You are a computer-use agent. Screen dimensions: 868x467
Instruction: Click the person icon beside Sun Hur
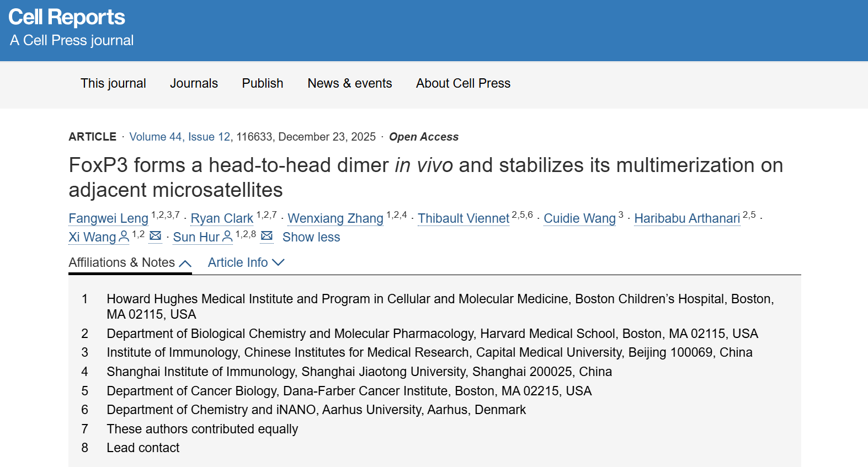click(227, 237)
